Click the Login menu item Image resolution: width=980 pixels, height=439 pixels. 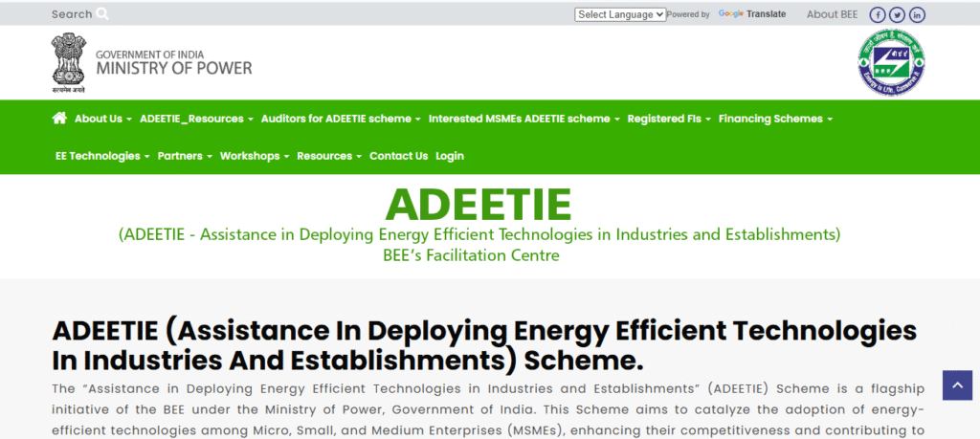coord(450,156)
